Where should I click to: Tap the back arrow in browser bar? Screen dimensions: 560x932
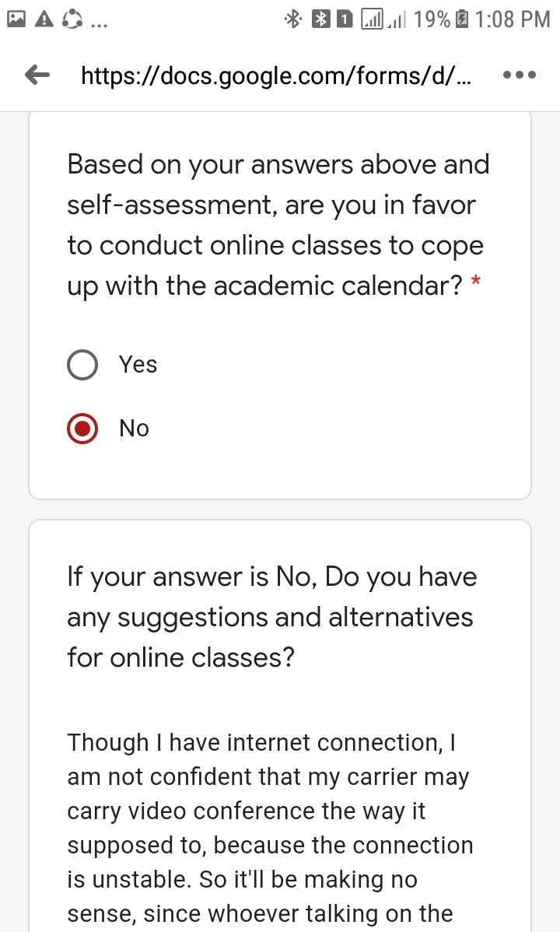point(37,75)
